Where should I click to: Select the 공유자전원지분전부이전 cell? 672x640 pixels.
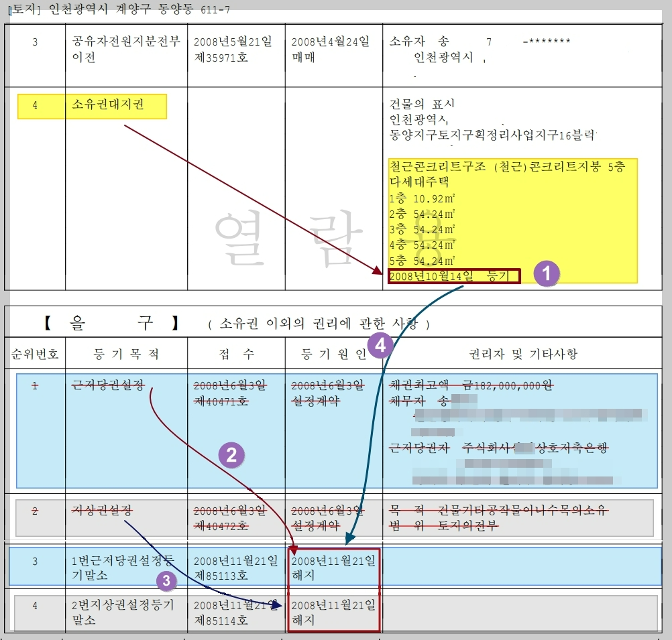point(126,50)
